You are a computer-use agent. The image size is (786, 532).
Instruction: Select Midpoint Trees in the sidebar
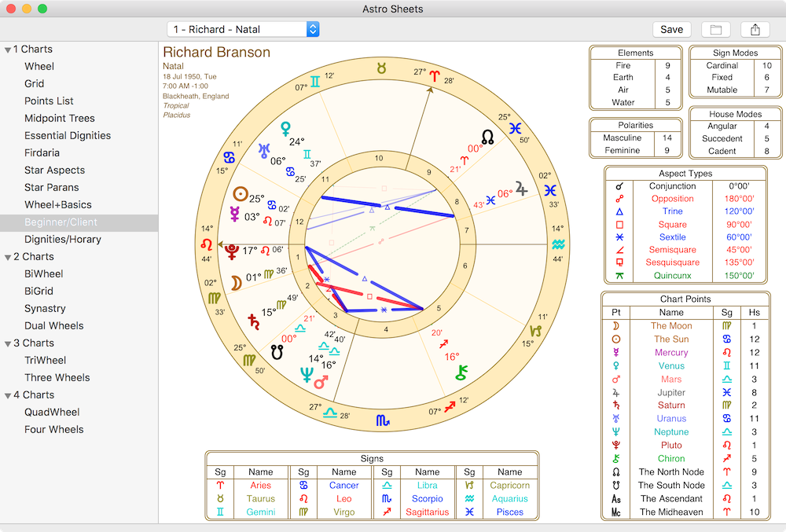pyautogui.click(x=60, y=118)
